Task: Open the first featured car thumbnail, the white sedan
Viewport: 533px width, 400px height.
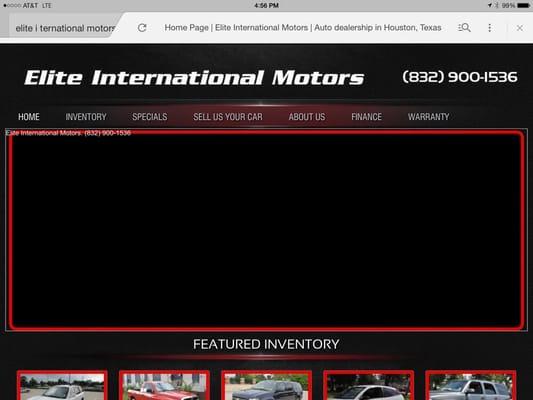Action: pos(62,385)
